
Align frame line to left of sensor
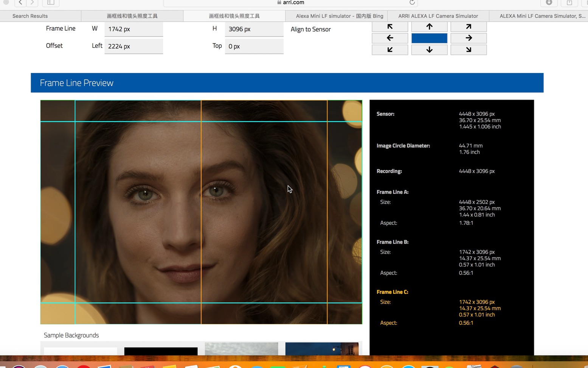tap(390, 38)
